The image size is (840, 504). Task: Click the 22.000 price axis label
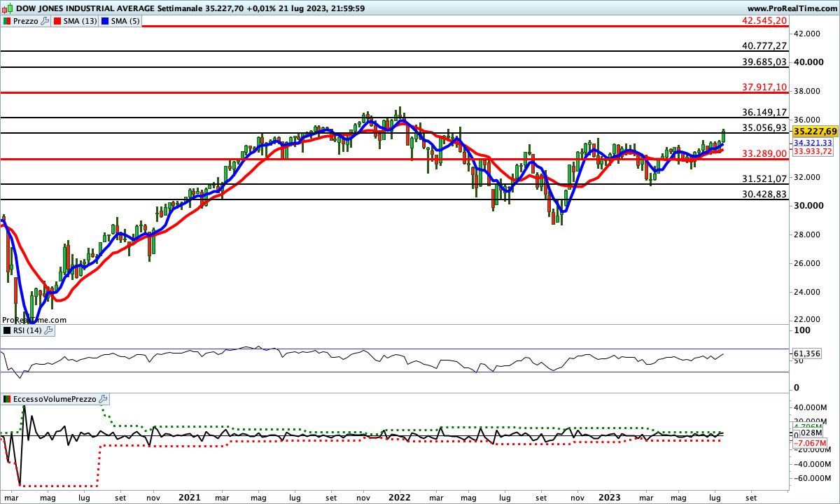(x=807, y=321)
